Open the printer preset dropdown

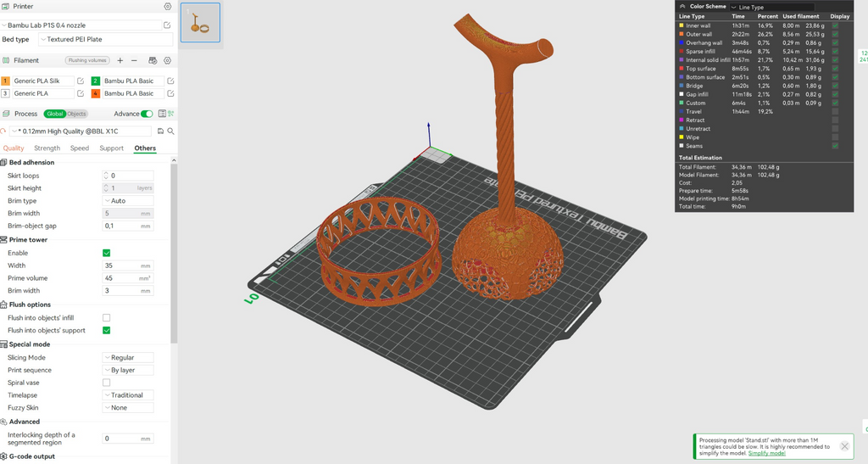click(81, 25)
